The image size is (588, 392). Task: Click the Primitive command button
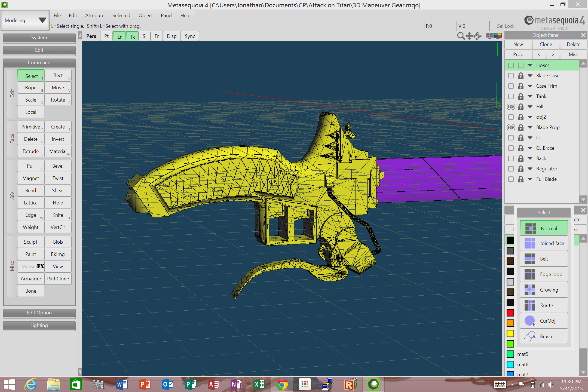coord(31,127)
